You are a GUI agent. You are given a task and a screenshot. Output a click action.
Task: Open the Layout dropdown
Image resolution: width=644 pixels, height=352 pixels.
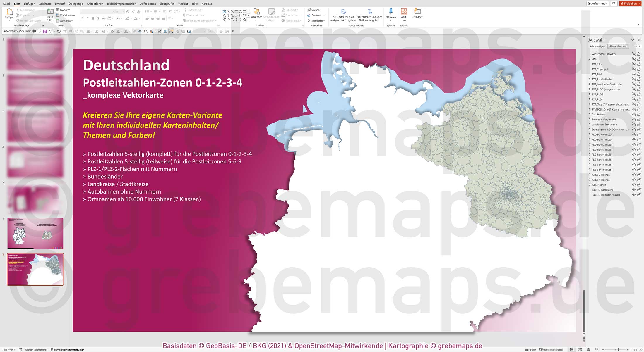click(63, 10)
